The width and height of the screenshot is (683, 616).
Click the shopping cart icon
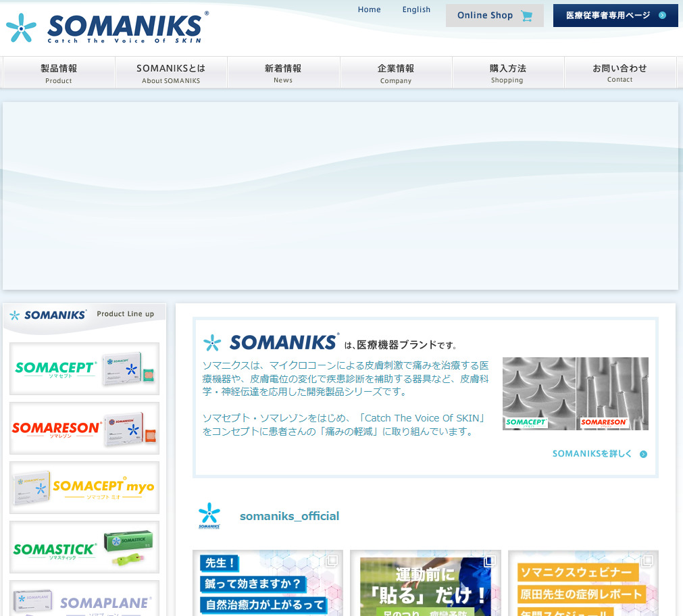(x=527, y=16)
